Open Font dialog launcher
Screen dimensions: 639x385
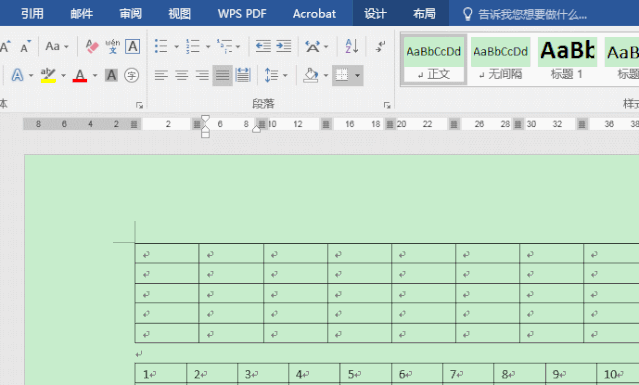click(x=139, y=106)
